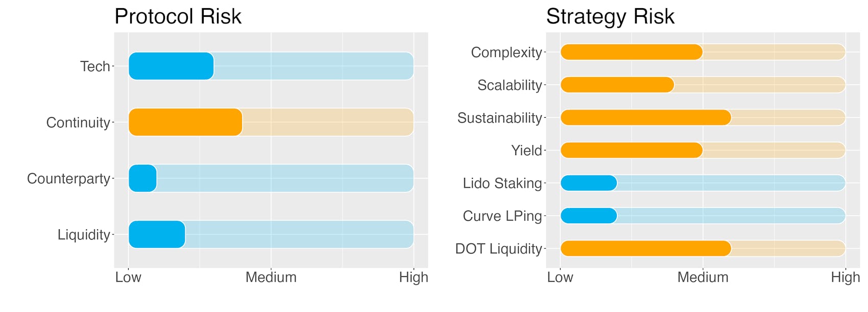The width and height of the screenshot is (868, 312).
Task: Click the Tech risk bar
Action: coord(171,66)
